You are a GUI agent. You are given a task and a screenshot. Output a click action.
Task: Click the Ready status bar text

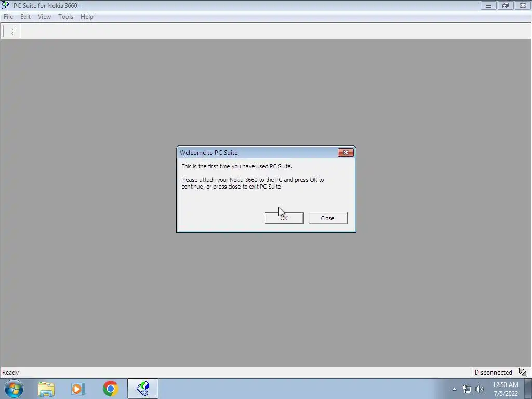pos(10,373)
